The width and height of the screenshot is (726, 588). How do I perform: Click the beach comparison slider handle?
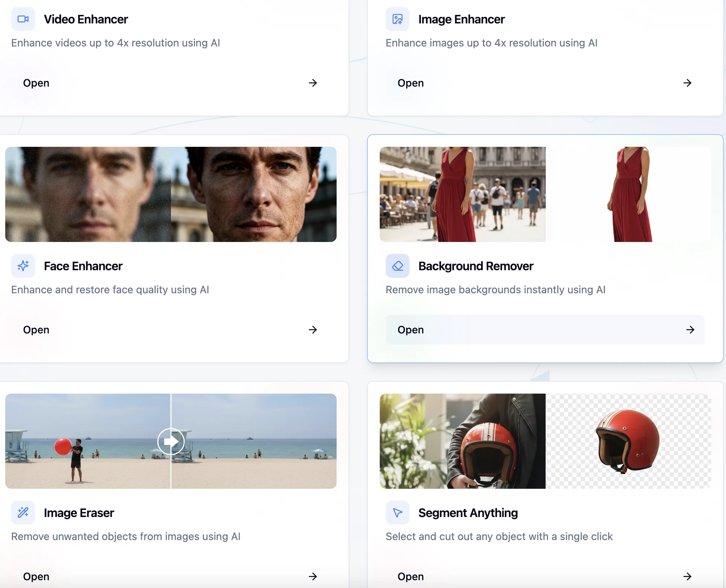click(171, 441)
